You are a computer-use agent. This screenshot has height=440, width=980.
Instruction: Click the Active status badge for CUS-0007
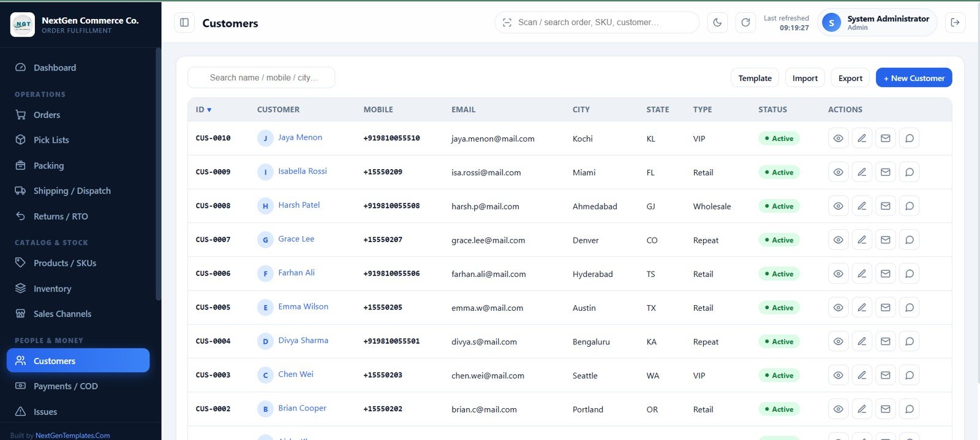click(778, 240)
